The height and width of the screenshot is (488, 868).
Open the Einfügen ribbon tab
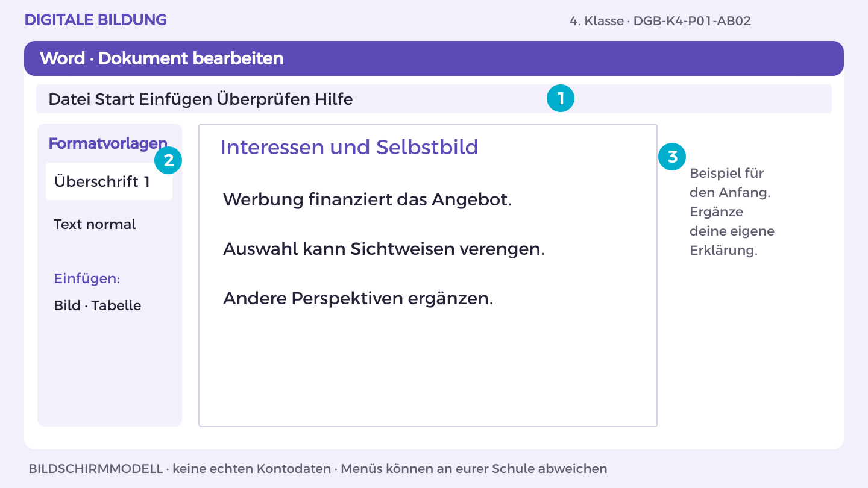click(175, 99)
